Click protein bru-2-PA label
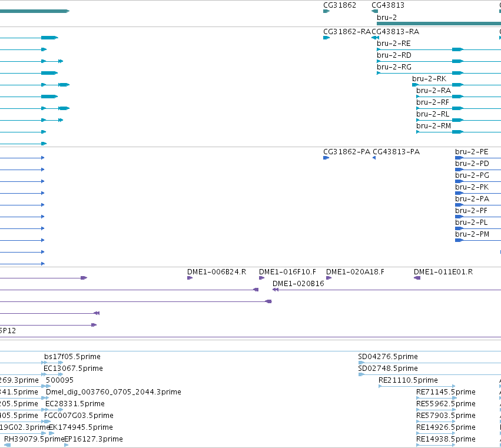 [x=472, y=199]
